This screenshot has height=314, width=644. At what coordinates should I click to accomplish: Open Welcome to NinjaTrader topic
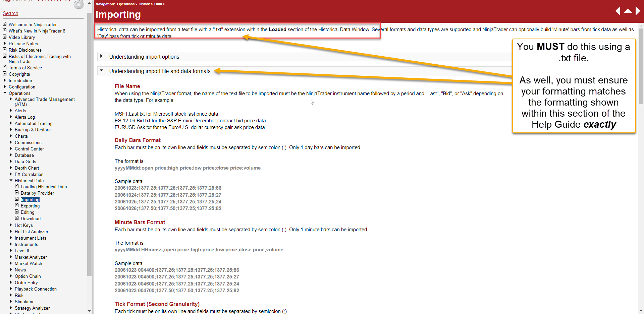[x=33, y=24]
